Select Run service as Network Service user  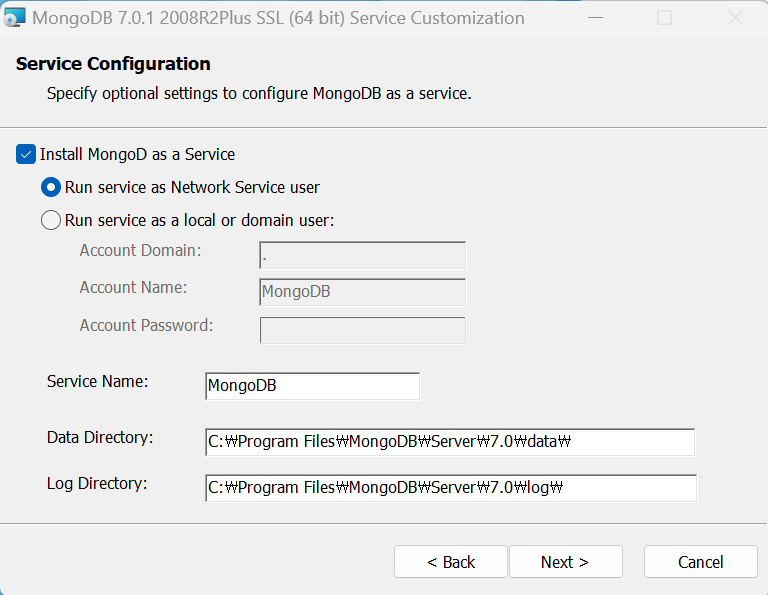tap(51, 187)
